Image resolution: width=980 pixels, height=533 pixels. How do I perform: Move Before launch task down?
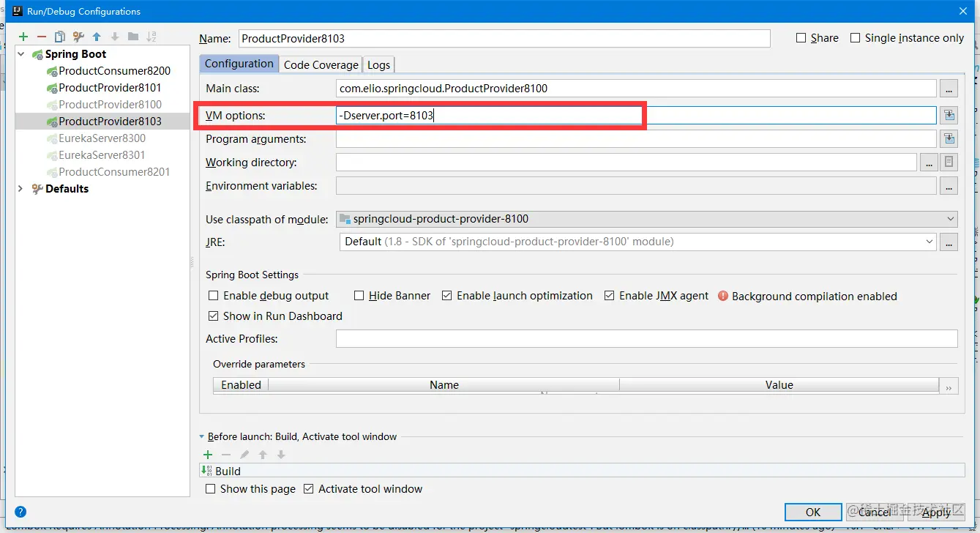click(x=281, y=455)
